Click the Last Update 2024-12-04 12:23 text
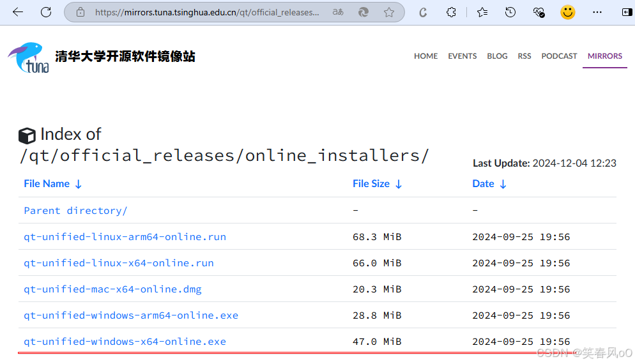 [544, 163]
